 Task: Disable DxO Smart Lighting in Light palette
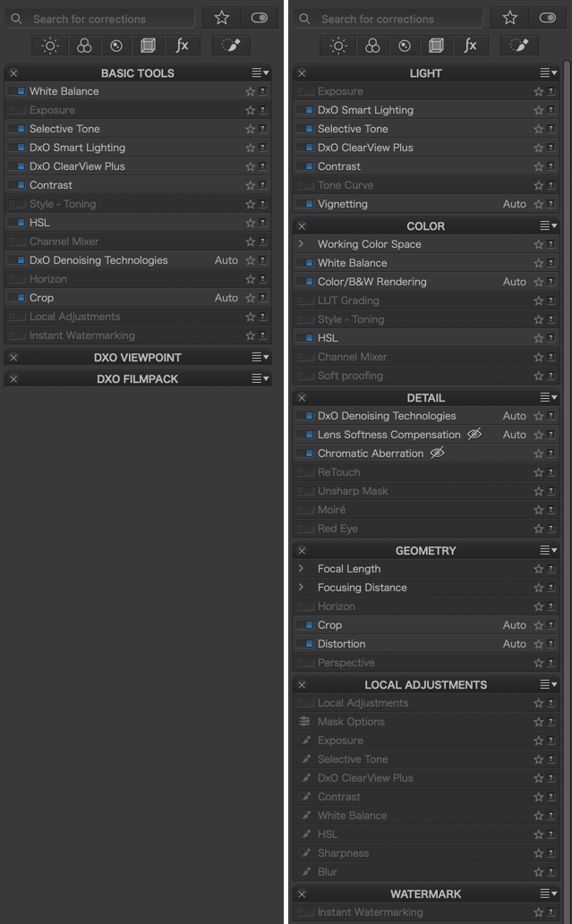[305, 110]
